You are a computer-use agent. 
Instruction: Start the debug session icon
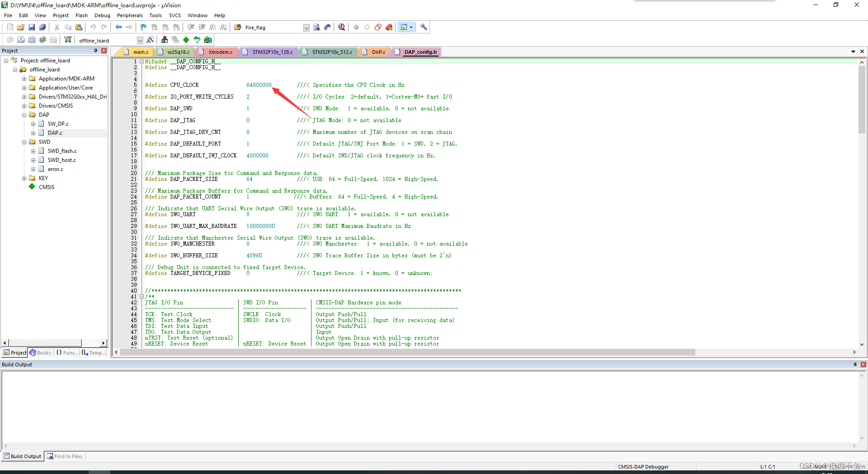click(342, 27)
